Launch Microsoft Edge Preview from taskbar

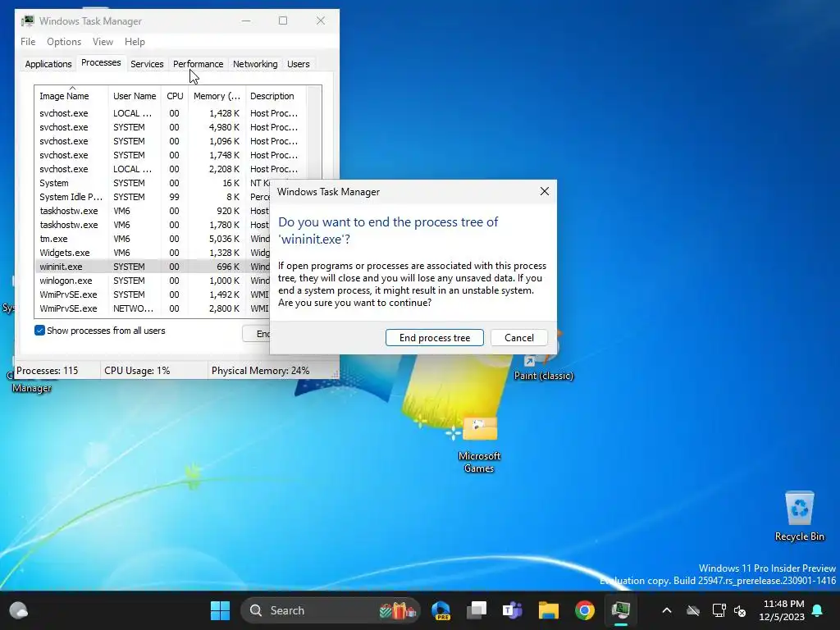pyautogui.click(x=441, y=610)
